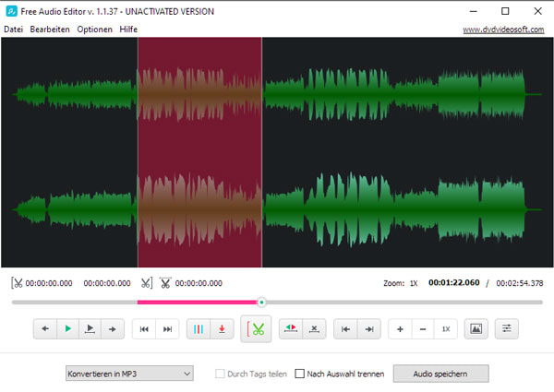The height and width of the screenshot is (392, 554).
Task: Open the Optionen menu
Action: (94, 30)
